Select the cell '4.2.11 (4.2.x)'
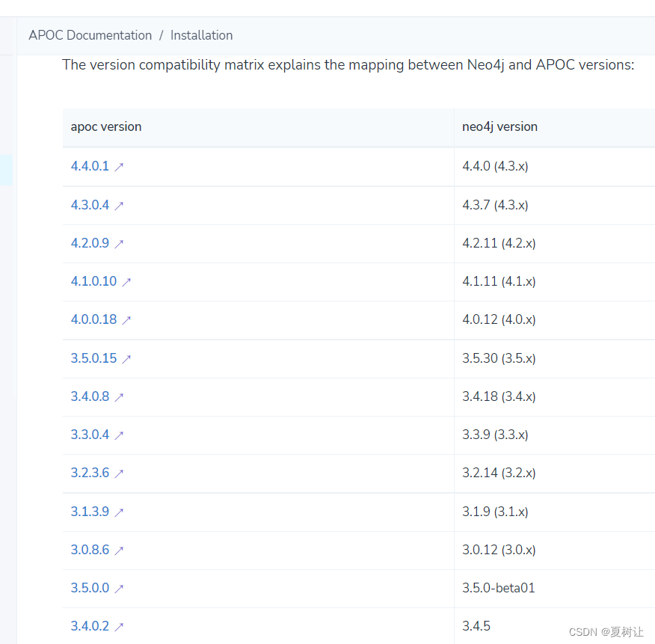Screen dimensions: 655x644 point(555,243)
